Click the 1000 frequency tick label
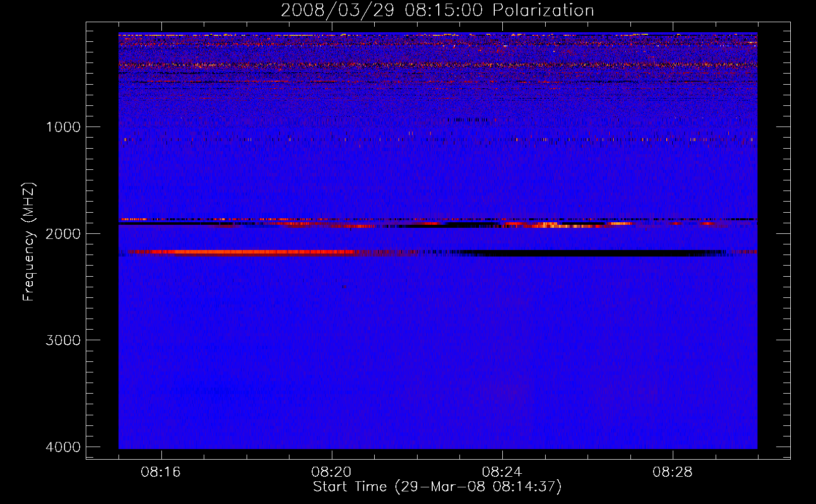Image resolution: width=816 pixels, height=504 pixels. point(63,127)
